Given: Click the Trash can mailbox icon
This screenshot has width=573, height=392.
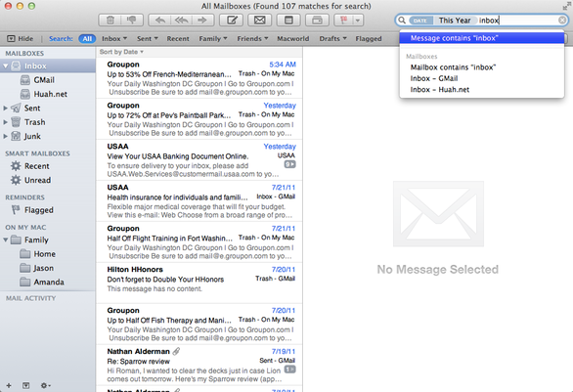Looking at the screenshot, I should coord(16,121).
